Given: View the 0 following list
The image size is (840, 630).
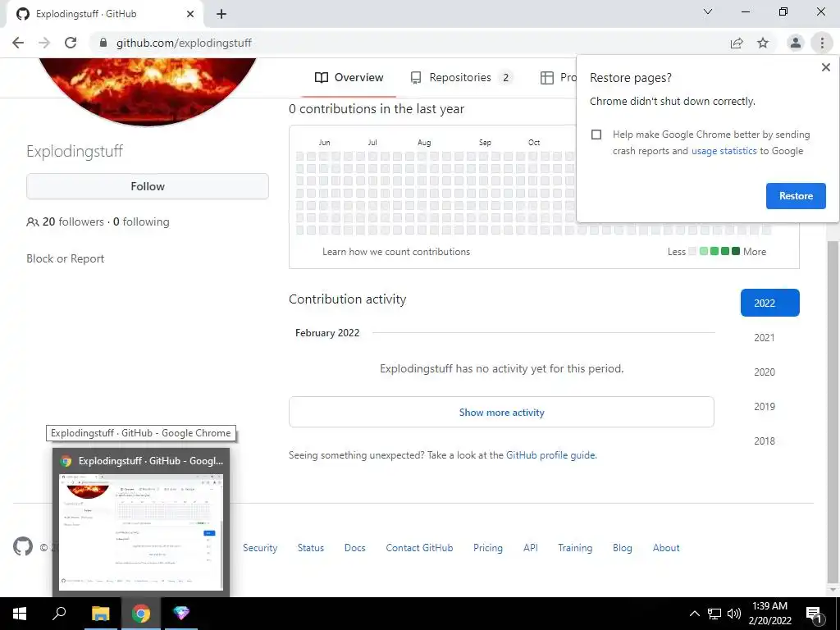Looking at the screenshot, I should tap(141, 221).
